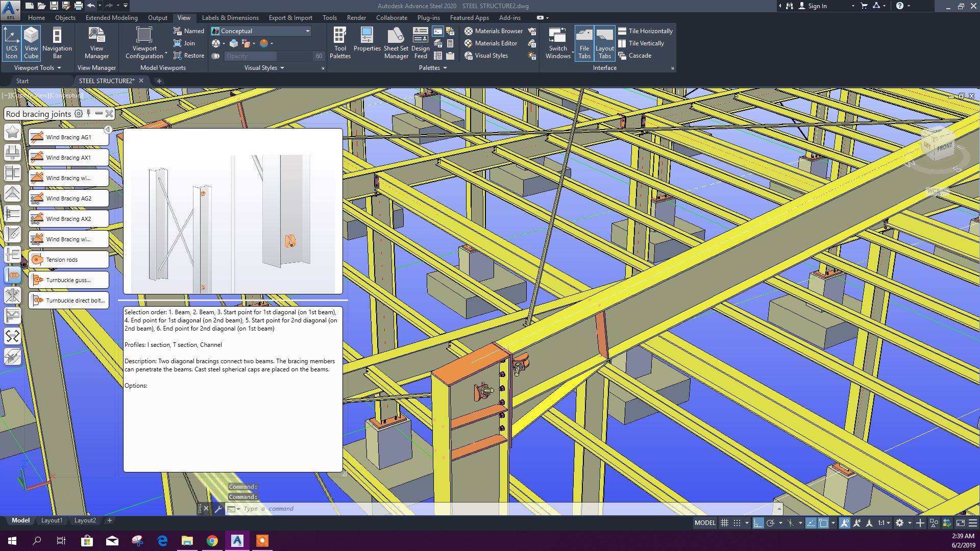The image size is (980, 551).
Task: Select Wind Bracing AG1 joint
Action: click(x=68, y=137)
